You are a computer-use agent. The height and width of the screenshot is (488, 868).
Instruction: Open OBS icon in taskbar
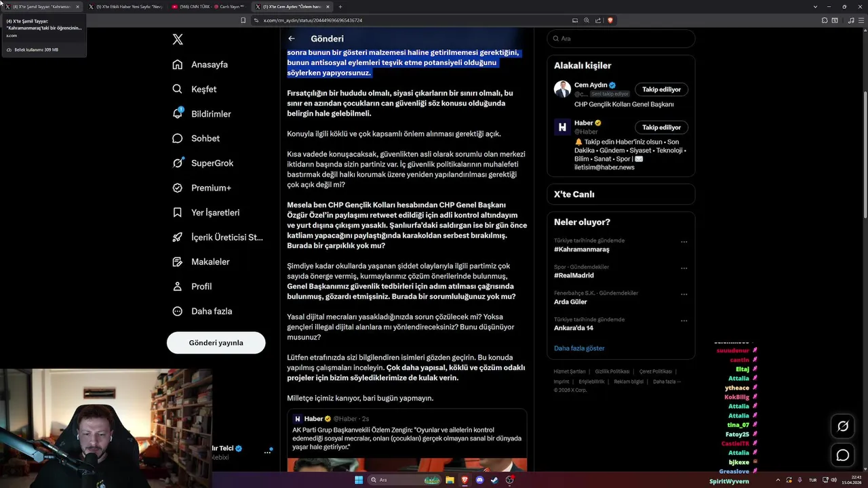point(509,480)
